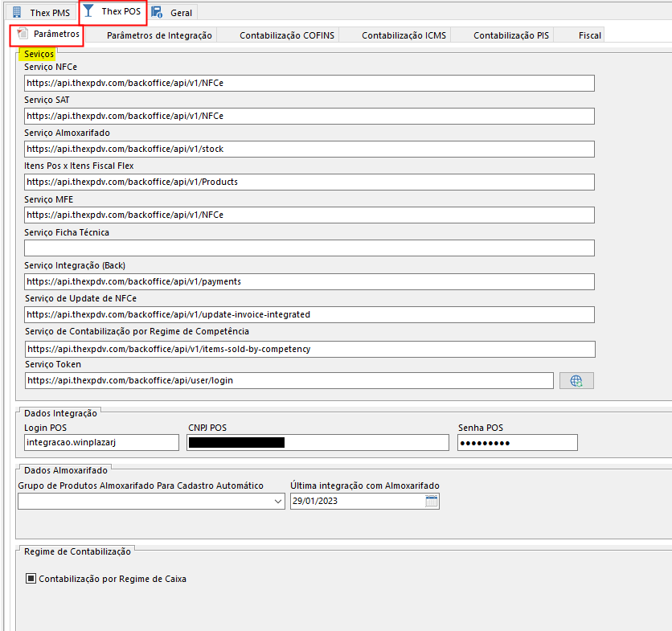
Task: Focus the Serviço MFE URL field
Action: [x=309, y=215]
